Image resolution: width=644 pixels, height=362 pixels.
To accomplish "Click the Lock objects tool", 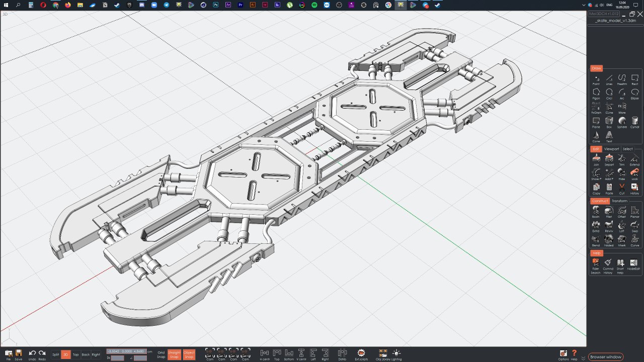I will (634, 174).
